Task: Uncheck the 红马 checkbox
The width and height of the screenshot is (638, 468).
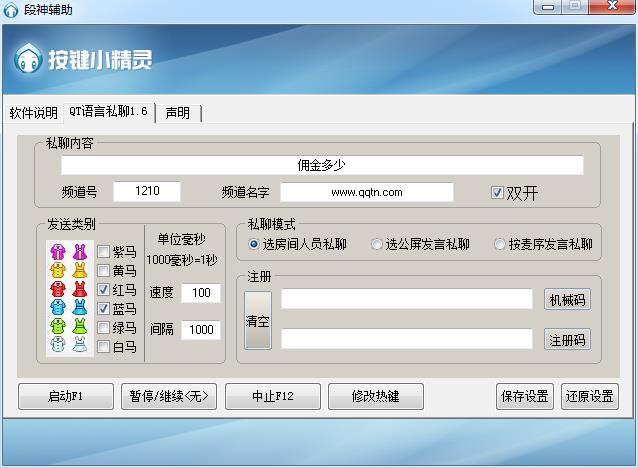Action: [x=104, y=290]
